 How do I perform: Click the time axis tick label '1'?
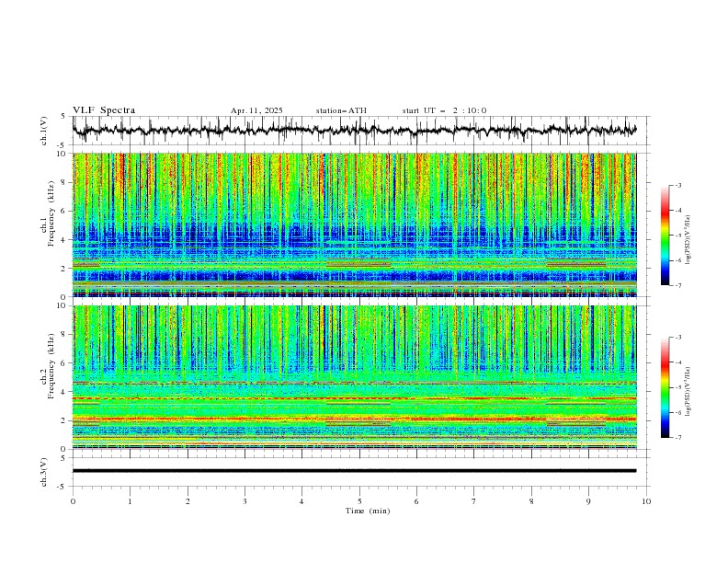pos(130,501)
